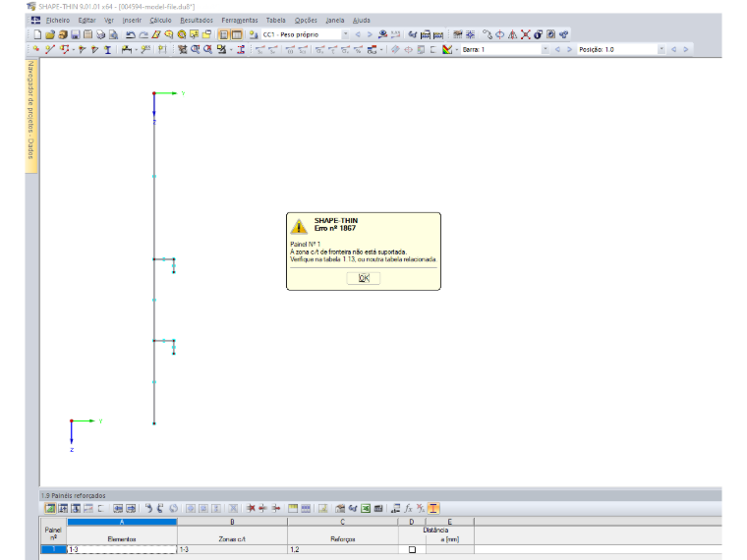Click column B header in table

click(233, 522)
